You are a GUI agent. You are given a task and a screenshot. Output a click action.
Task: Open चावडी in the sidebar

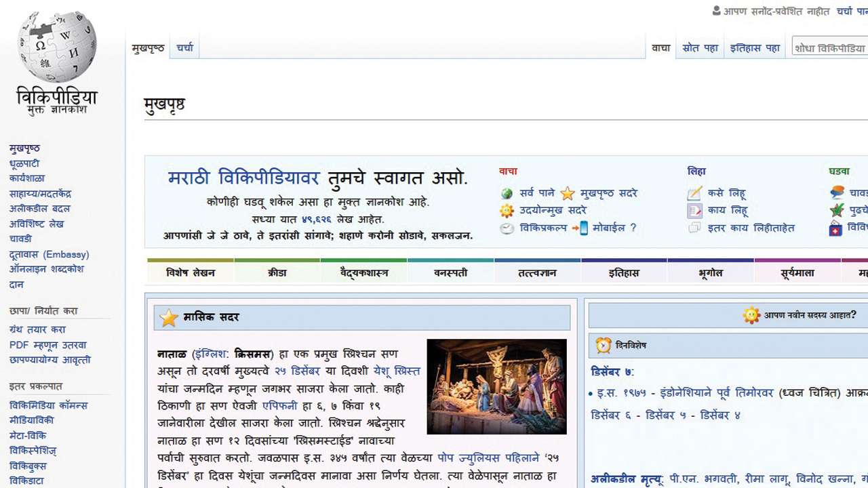pyautogui.click(x=20, y=239)
